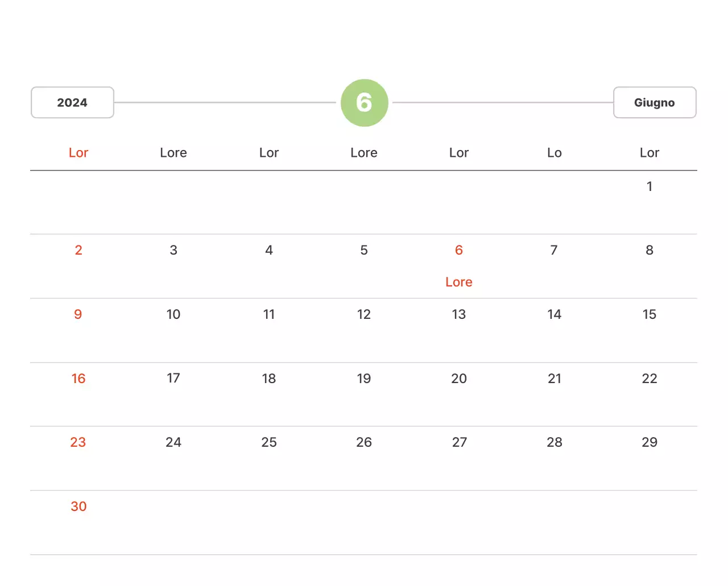
Task: Select June 1 in the calendar
Action: [649, 186]
